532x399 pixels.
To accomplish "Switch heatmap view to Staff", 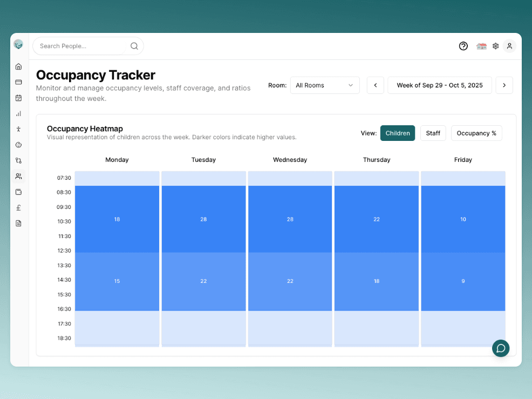I will click(433, 133).
